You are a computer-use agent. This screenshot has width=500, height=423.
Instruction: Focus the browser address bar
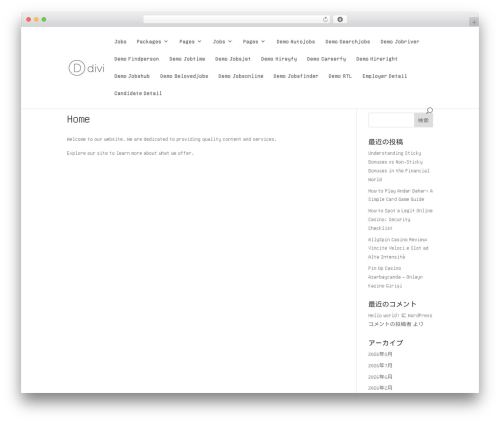[x=237, y=20]
